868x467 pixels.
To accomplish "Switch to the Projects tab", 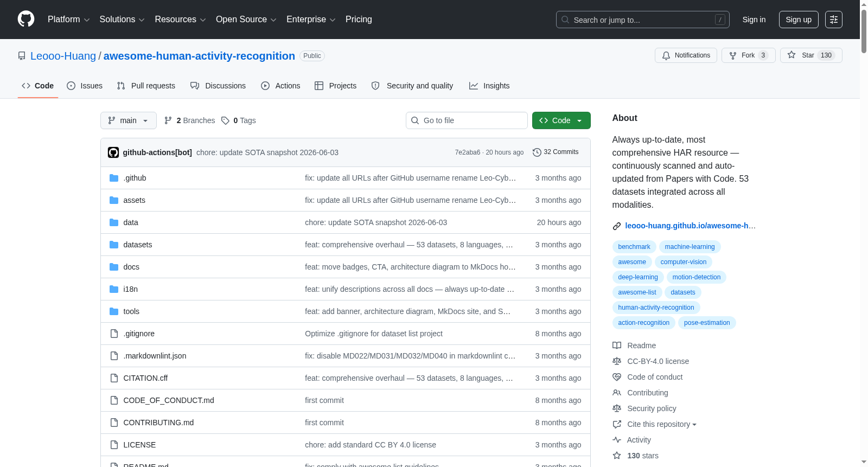I will click(x=336, y=86).
